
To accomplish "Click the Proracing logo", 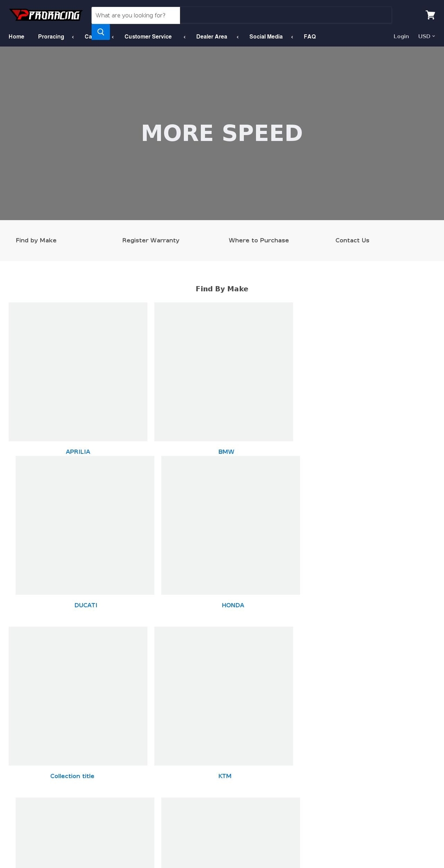I will (x=46, y=15).
